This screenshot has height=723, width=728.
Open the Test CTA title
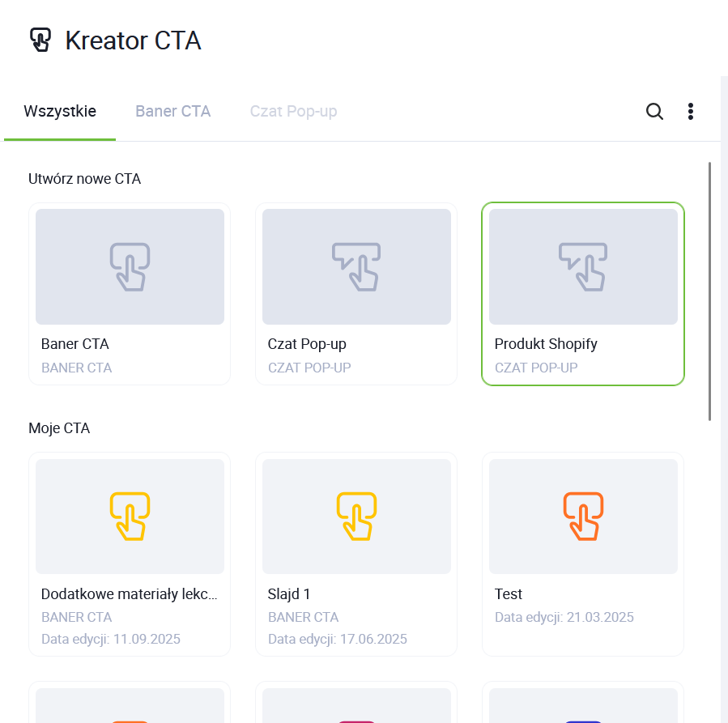(x=509, y=594)
